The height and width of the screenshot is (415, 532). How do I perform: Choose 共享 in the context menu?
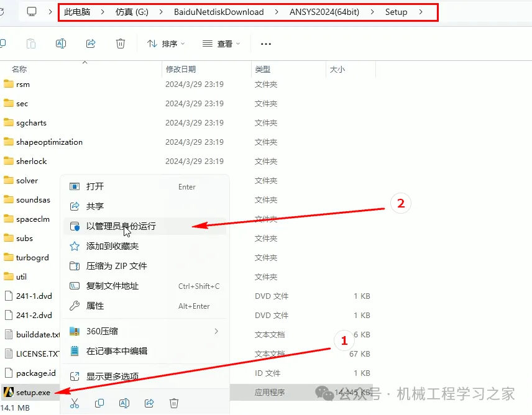(x=145, y=206)
